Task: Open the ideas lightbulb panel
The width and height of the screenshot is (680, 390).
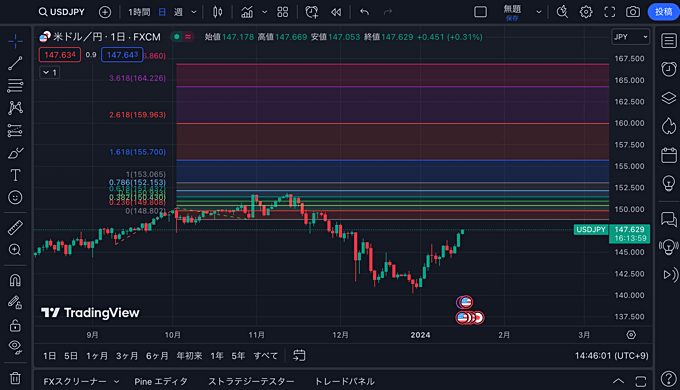Action: (x=669, y=183)
